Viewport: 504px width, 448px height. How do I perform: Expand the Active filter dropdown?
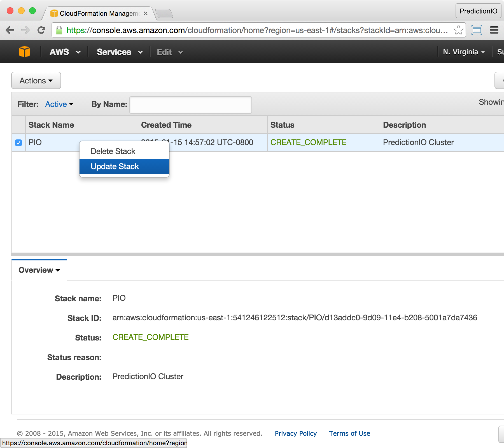tap(59, 104)
